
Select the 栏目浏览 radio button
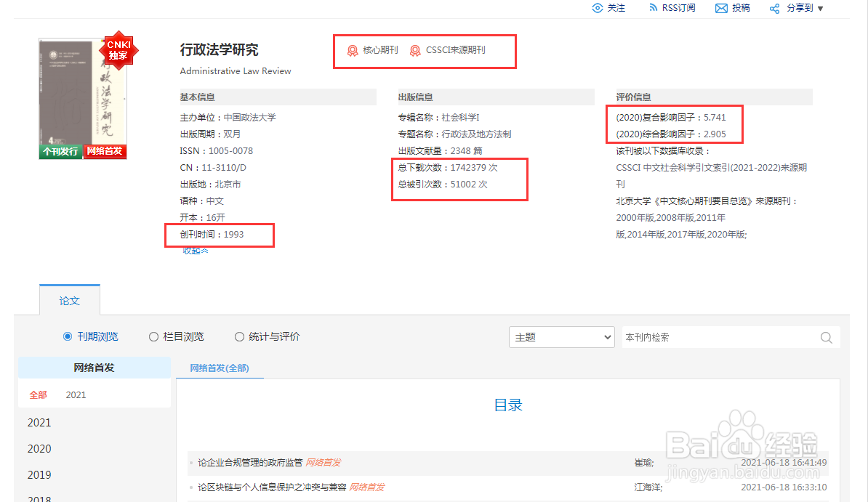click(153, 336)
